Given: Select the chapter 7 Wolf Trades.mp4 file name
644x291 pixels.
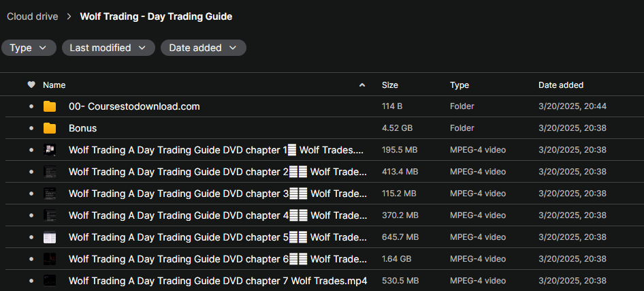Looking at the screenshot, I should tap(218, 281).
